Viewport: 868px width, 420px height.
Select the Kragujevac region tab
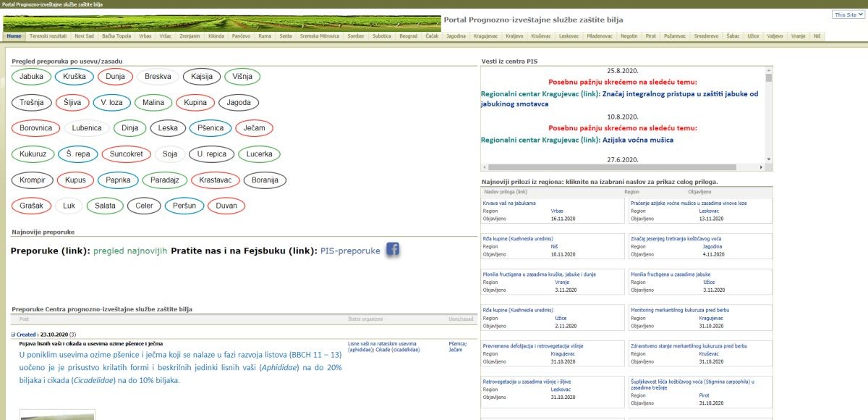(x=486, y=35)
